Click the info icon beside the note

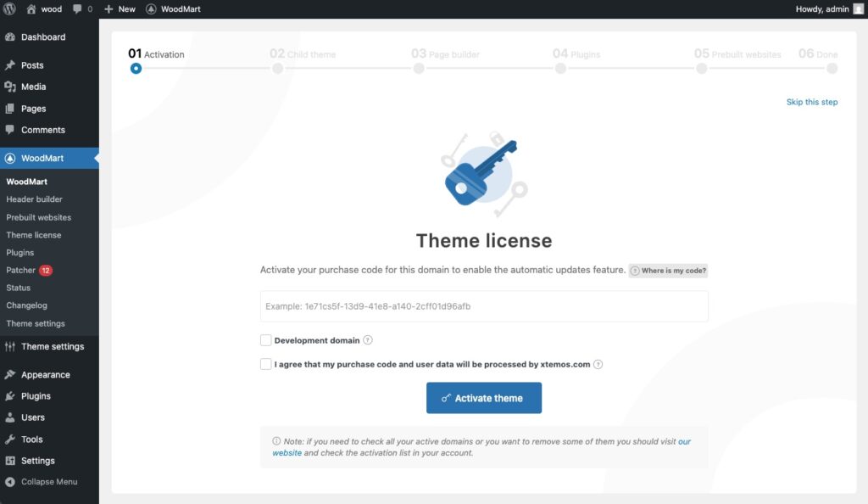click(x=276, y=441)
